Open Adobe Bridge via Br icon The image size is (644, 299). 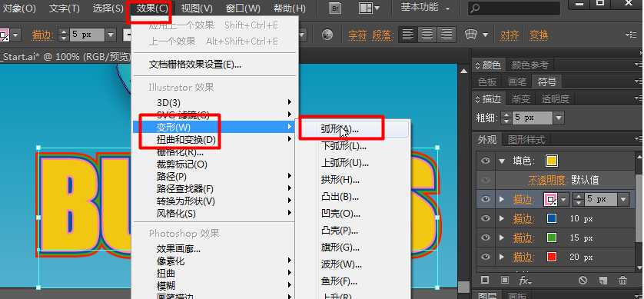point(335,8)
